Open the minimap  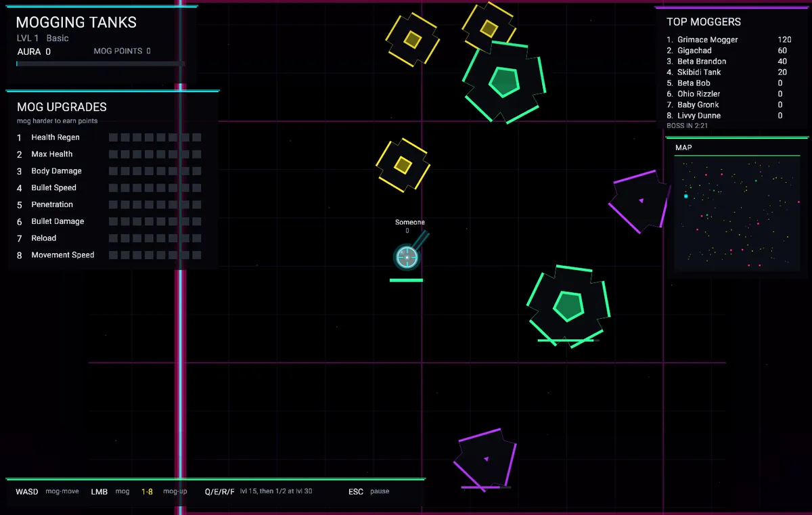click(x=737, y=213)
